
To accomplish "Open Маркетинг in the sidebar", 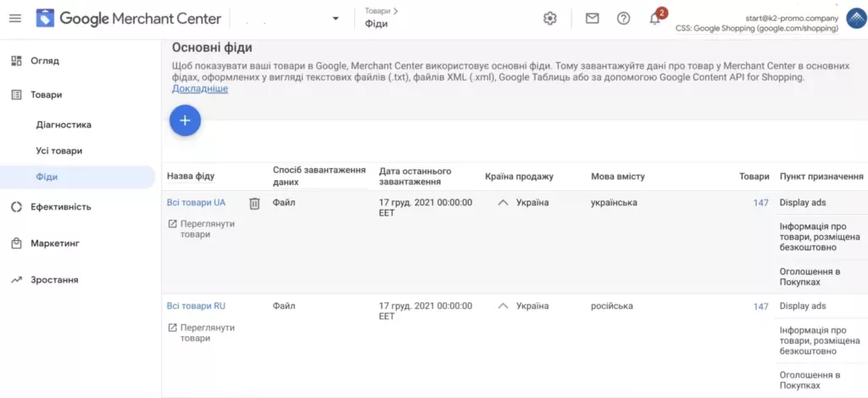I will click(x=55, y=243).
